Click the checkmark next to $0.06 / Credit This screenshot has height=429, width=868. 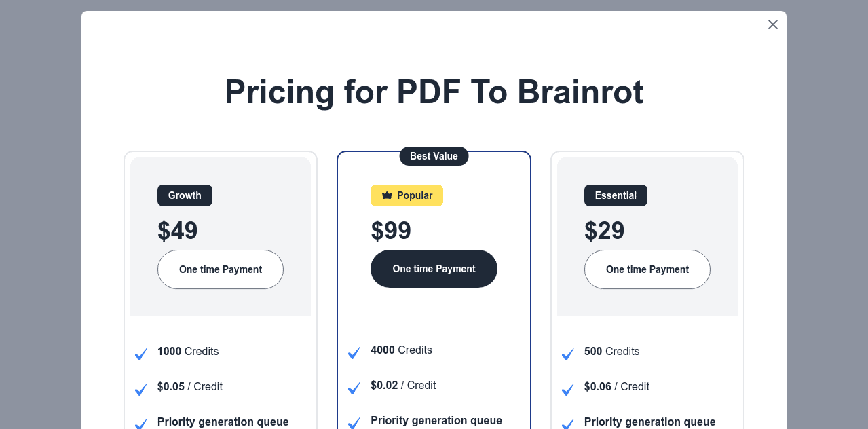[x=567, y=389]
